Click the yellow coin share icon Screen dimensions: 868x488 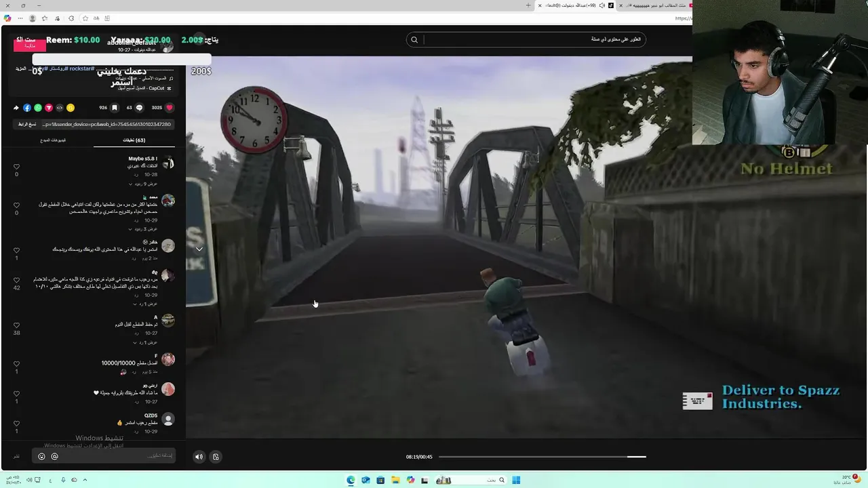click(71, 107)
